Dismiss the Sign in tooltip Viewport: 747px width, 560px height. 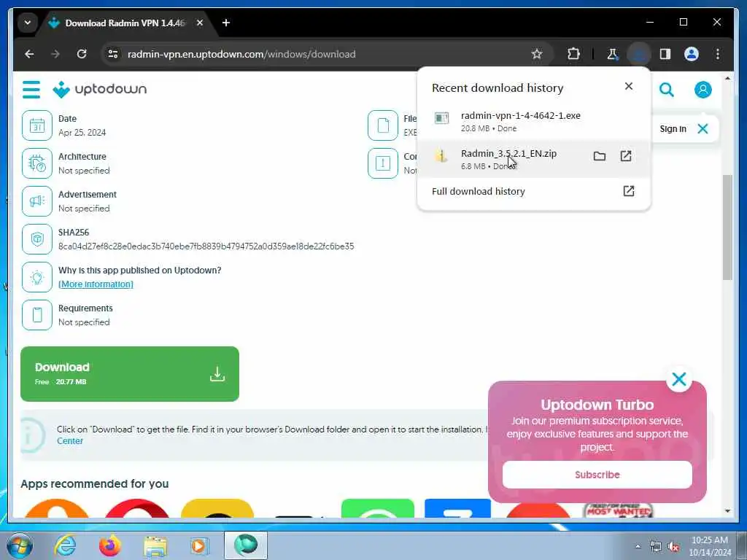703,128
